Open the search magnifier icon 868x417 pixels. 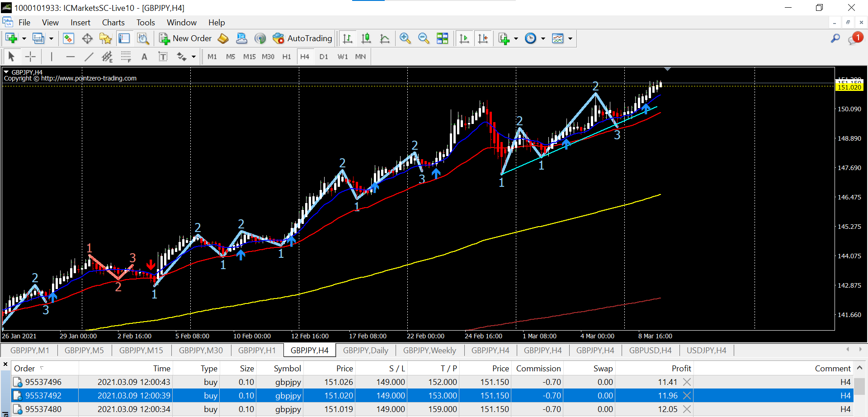tap(835, 38)
